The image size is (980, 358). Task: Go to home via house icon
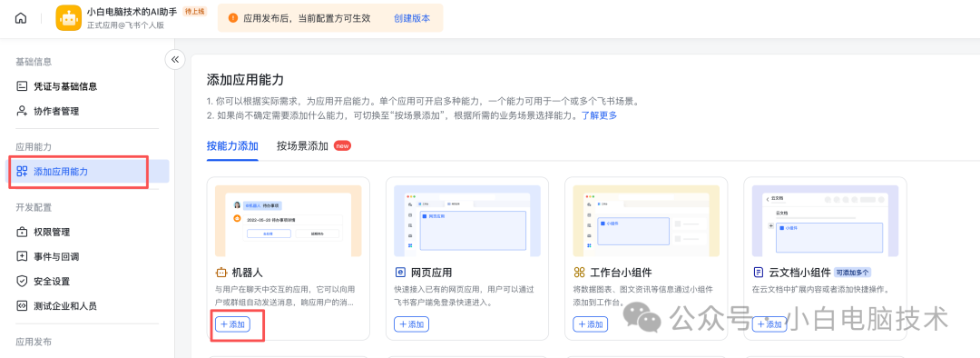click(x=21, y=18)
